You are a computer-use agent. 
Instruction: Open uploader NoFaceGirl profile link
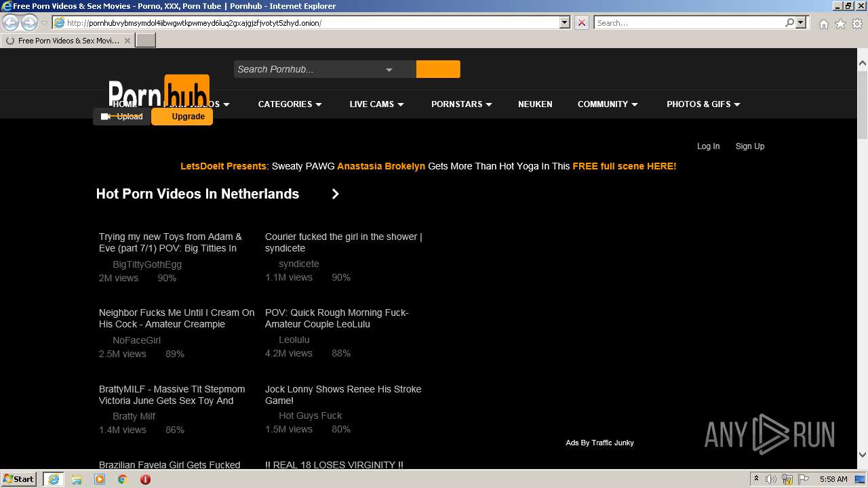136,340
